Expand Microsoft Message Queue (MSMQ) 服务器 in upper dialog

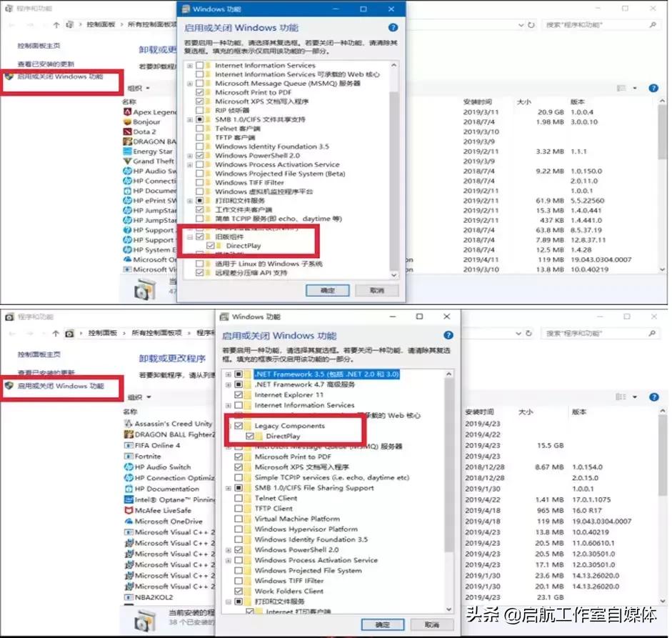coord(190,84)
